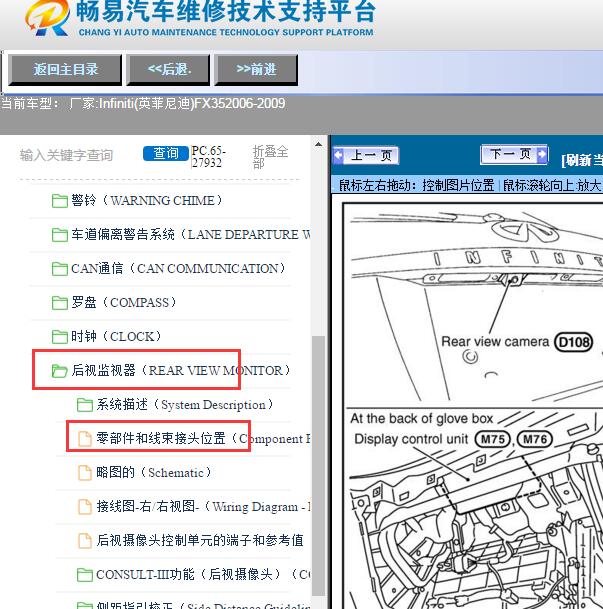Click the left arrow icon on 上一页

coord(339,155)
